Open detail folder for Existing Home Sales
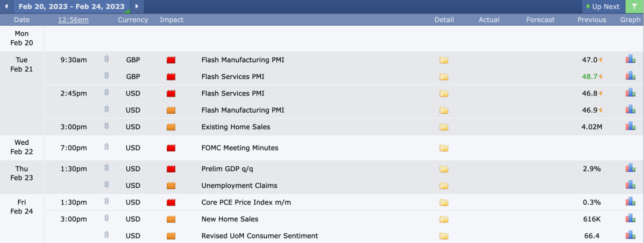 [x=444, y=127]
